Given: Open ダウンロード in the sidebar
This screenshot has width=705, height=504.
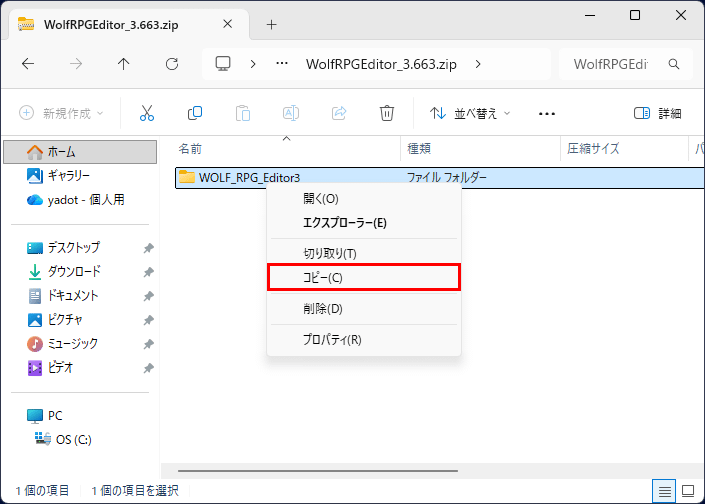Looking at the screenshot, I should tap(74, 271).
